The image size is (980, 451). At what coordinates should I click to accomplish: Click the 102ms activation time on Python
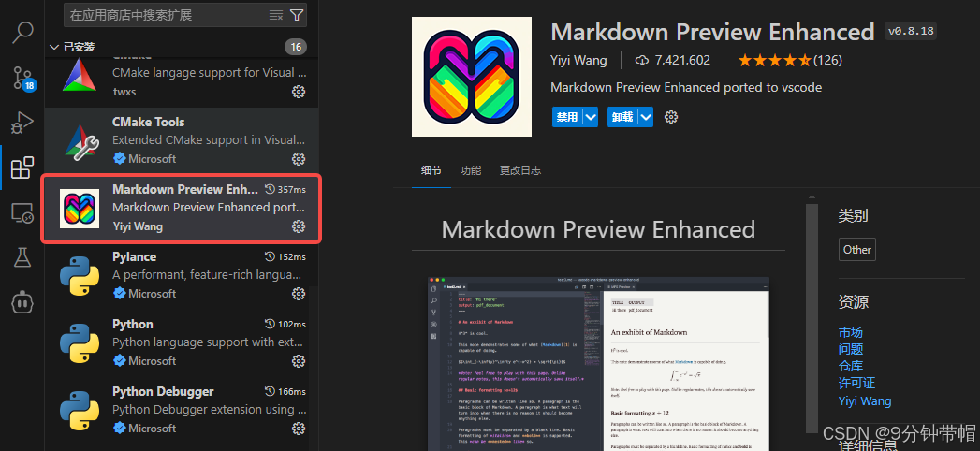285,324
